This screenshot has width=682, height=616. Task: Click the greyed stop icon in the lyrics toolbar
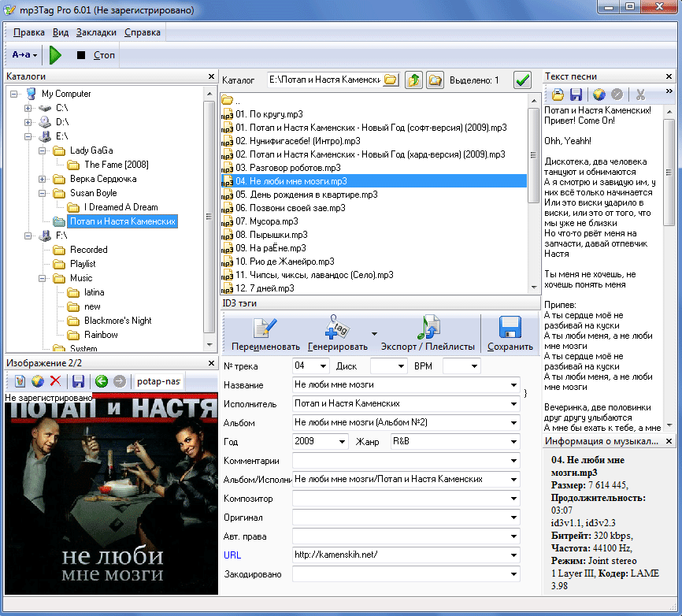click(617, 94)
